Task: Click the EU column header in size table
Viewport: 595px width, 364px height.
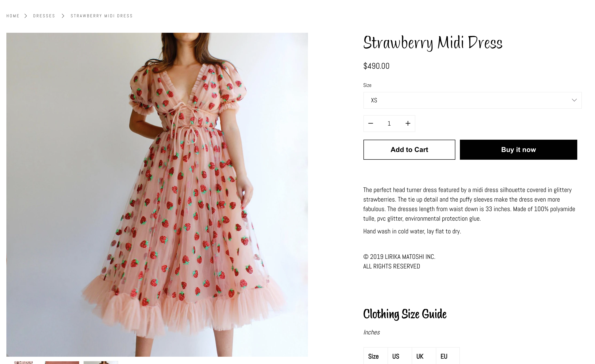Action: [x=444, y=356]
